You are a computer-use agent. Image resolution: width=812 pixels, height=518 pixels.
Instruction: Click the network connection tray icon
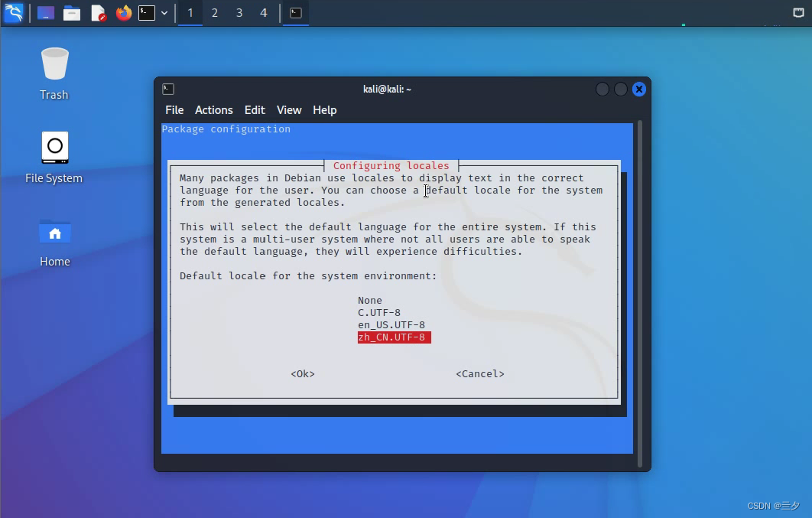(798, 13)
